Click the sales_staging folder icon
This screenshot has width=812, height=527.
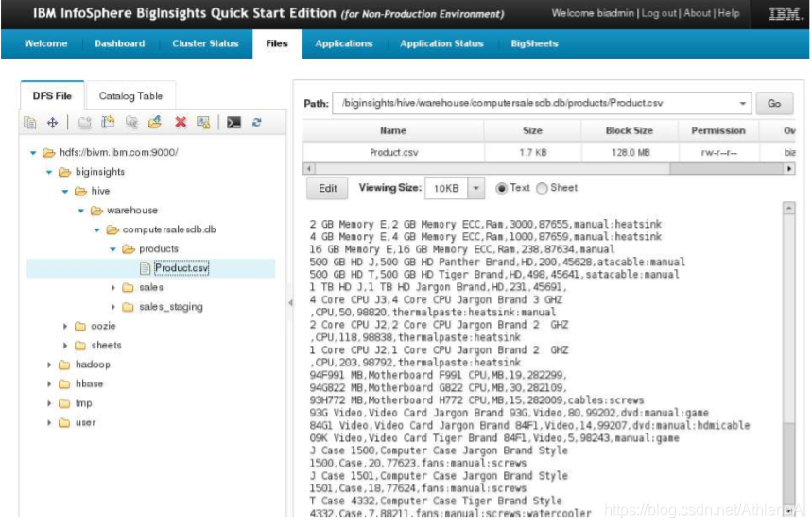click(x=128, y=307)
